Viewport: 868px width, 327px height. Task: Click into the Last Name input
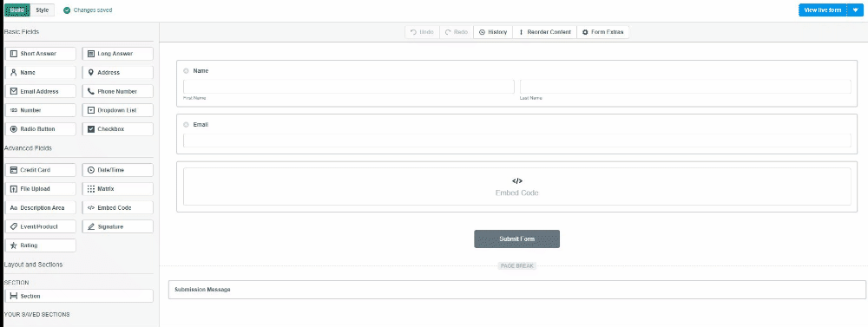click(x=686, y=87)
